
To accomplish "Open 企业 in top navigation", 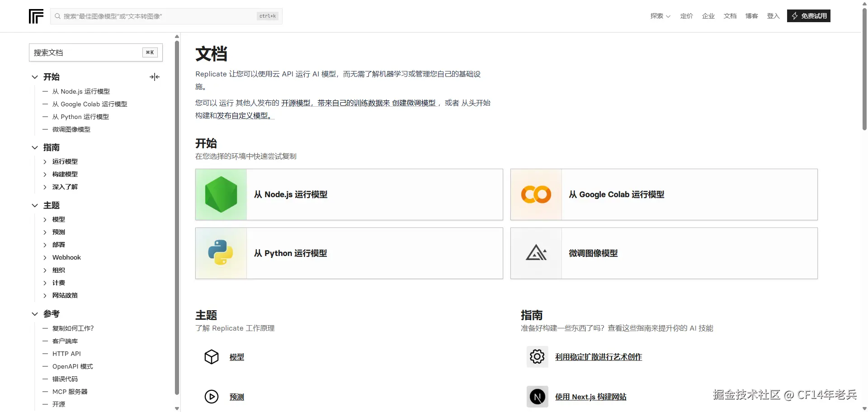I will [x=708, y=16].
